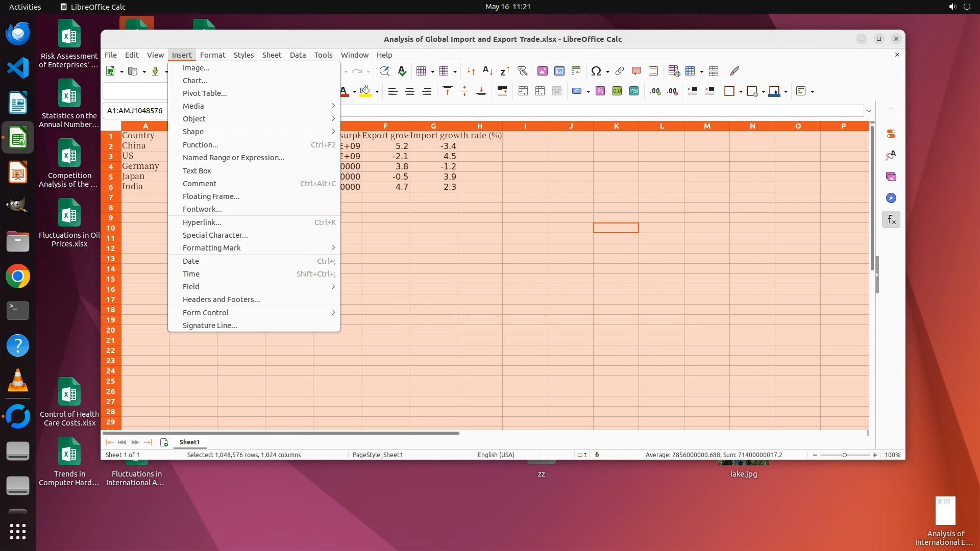
Task: Expand the Borders dropdown arrow
Action: click(x=741, y=92)
